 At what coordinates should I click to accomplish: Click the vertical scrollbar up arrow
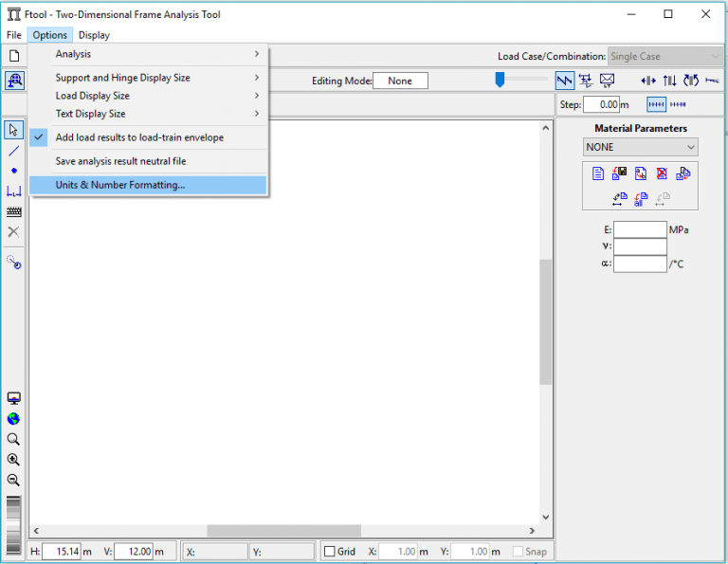[546, 128]
